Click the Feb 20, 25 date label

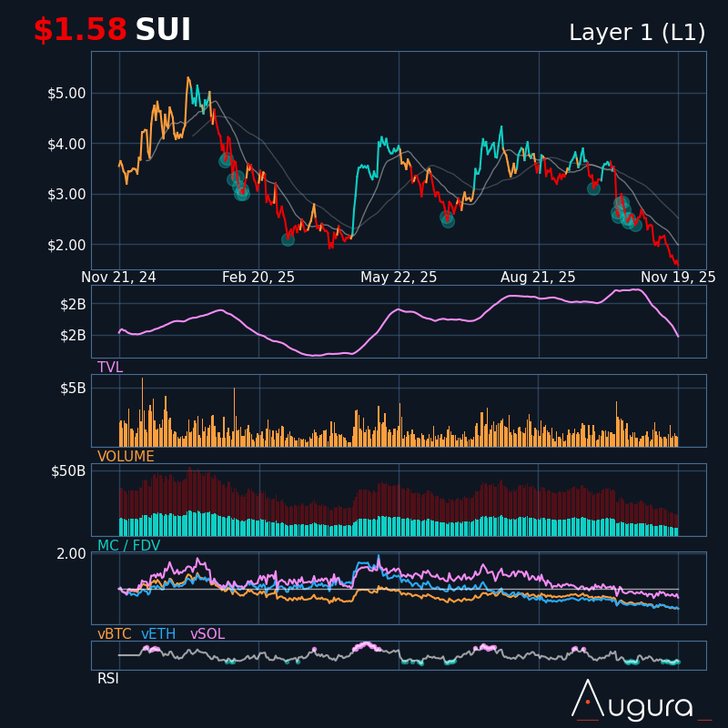pyautogui.click(x=258, y=278)
